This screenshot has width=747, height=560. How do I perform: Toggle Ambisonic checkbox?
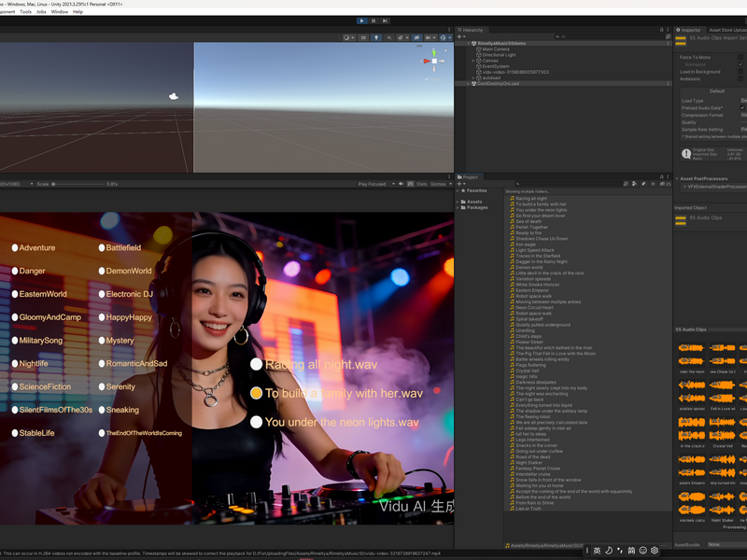(740, 79)
